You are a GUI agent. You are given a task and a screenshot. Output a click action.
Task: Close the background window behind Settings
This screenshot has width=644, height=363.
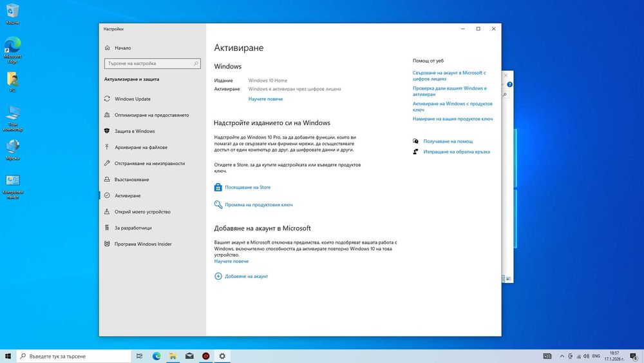(x=506, y=75)
